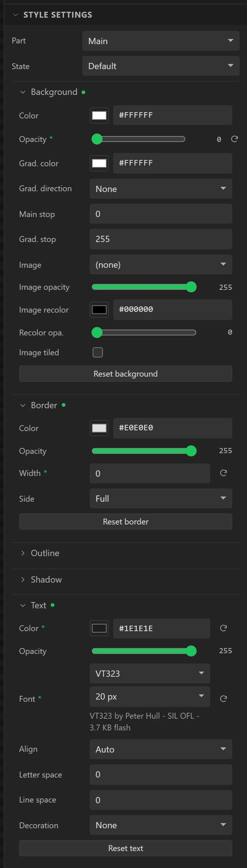Click the Letter space input field

pyautogui.click(x=161, y=774)
